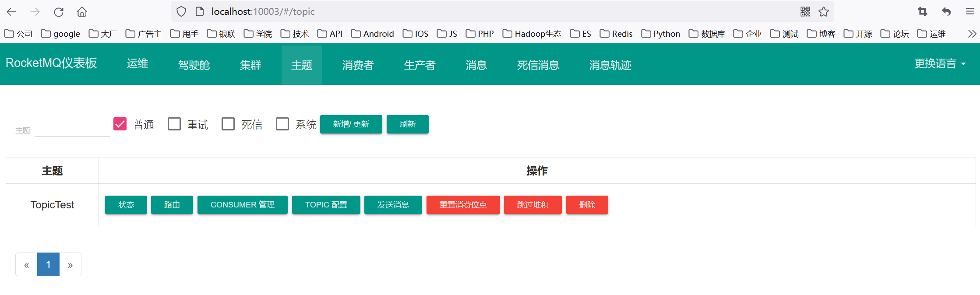Click the undo arrow toolbar icon

[x=946, y=12]
